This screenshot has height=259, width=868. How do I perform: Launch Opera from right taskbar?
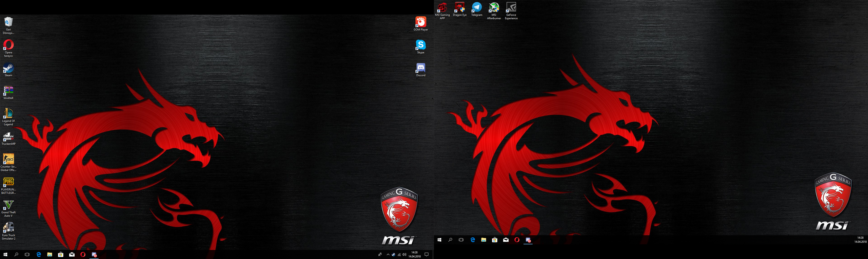point(517,240)
